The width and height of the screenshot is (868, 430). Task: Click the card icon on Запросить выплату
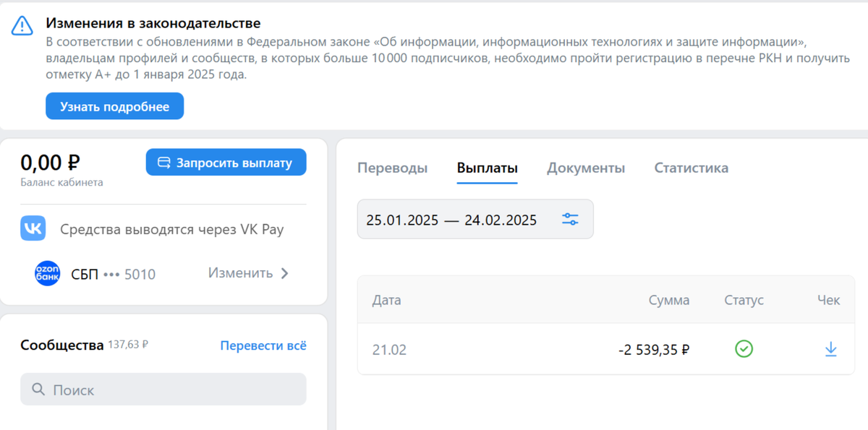point(165,162)
